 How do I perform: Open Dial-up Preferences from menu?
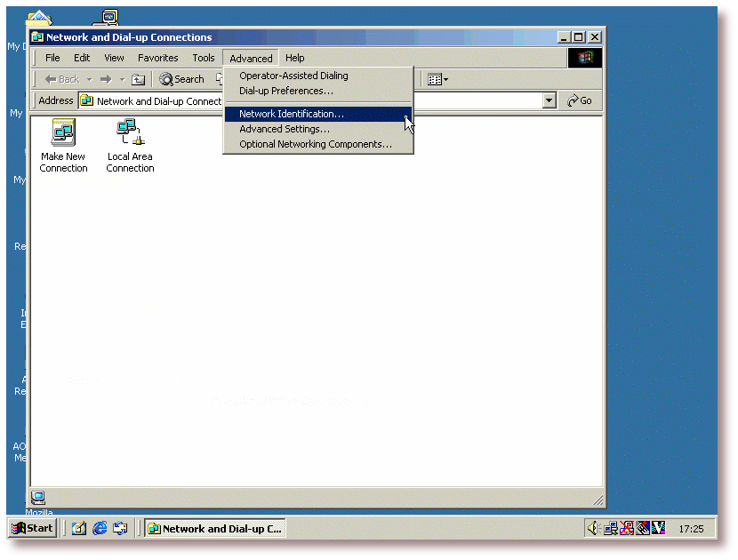click(x=285, y=91)
